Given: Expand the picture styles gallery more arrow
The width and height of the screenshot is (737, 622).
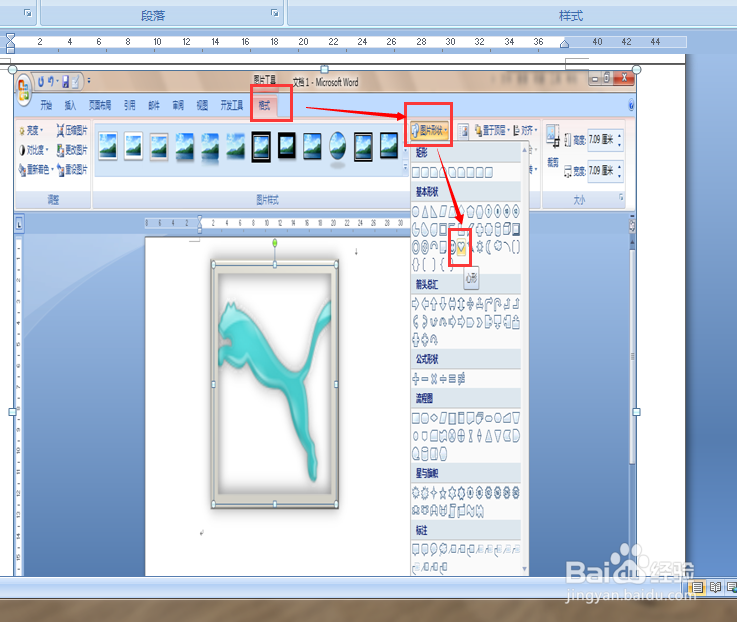Looking at the screenshot, I should [x=406, y=167].
